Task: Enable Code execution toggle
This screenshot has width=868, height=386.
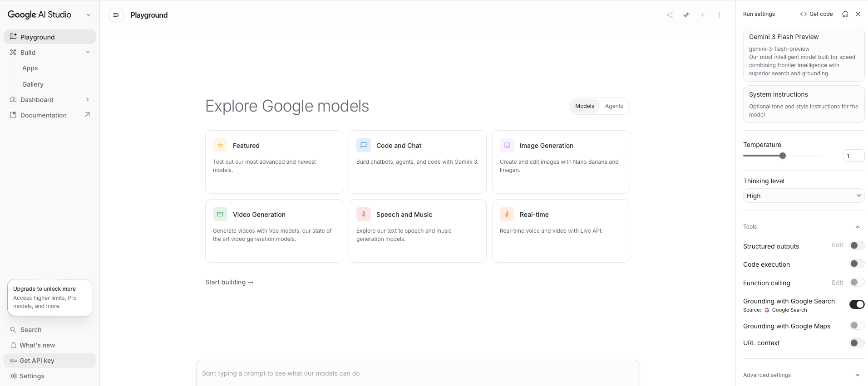Action: point(857,264)
